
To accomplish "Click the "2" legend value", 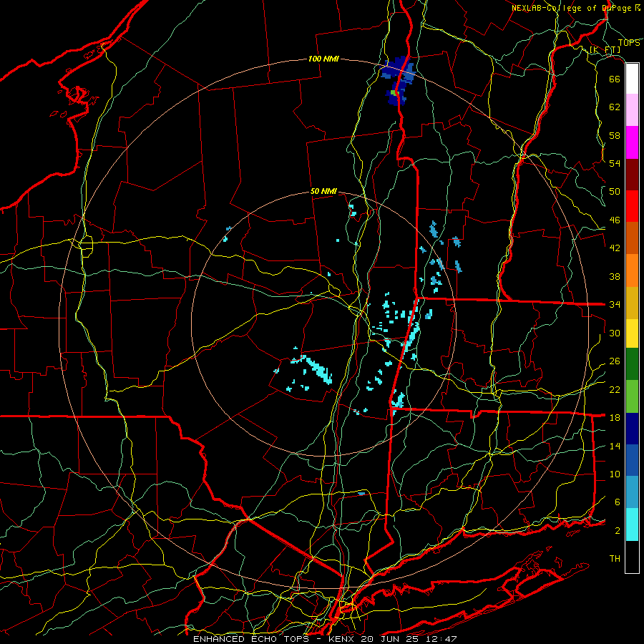I will (618, 531).
